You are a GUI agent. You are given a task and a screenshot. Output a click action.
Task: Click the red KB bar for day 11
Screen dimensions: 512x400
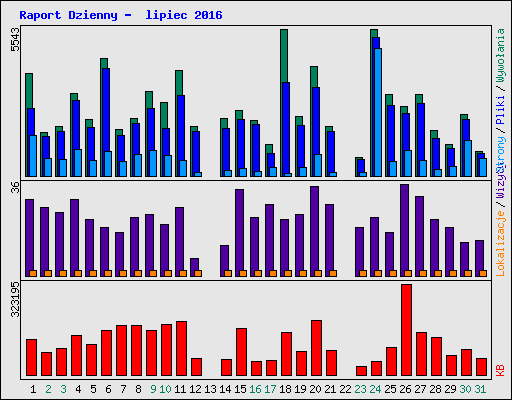181,349
